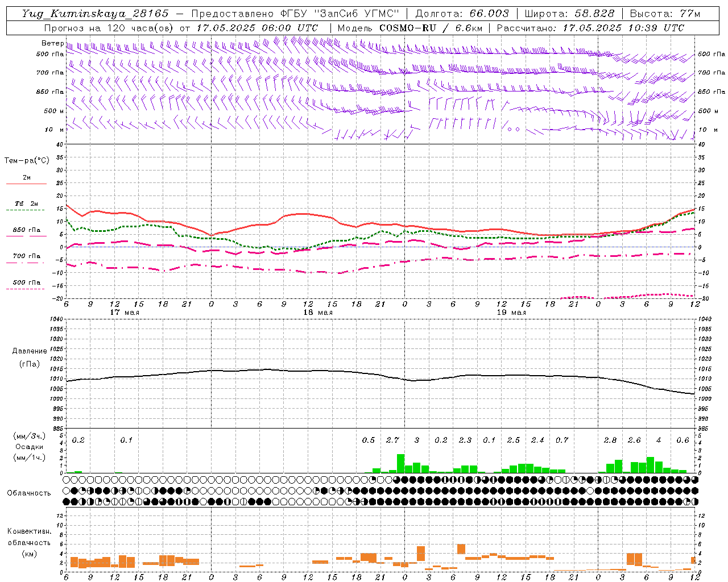Click the Ветер wind panel label
The width and height of the screenshot is (728, 582).
(x=52, y=43)
